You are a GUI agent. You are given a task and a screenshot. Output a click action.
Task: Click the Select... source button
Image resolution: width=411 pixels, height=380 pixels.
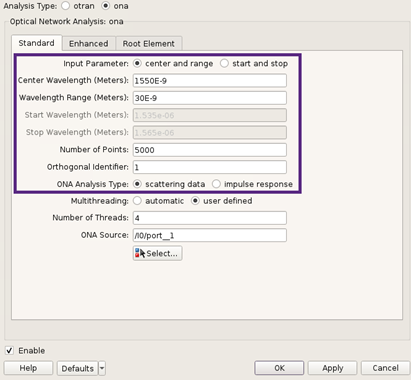(x=157, y=253)
